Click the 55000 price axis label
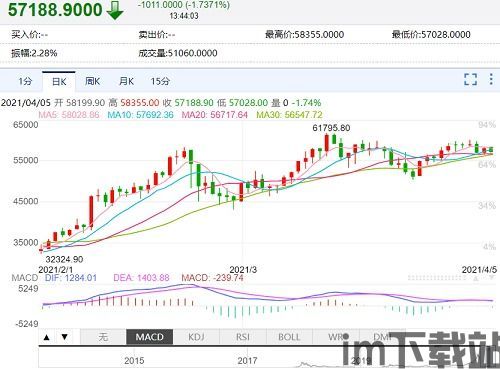This screenshot has width=500, height=369. coord(26,160)
